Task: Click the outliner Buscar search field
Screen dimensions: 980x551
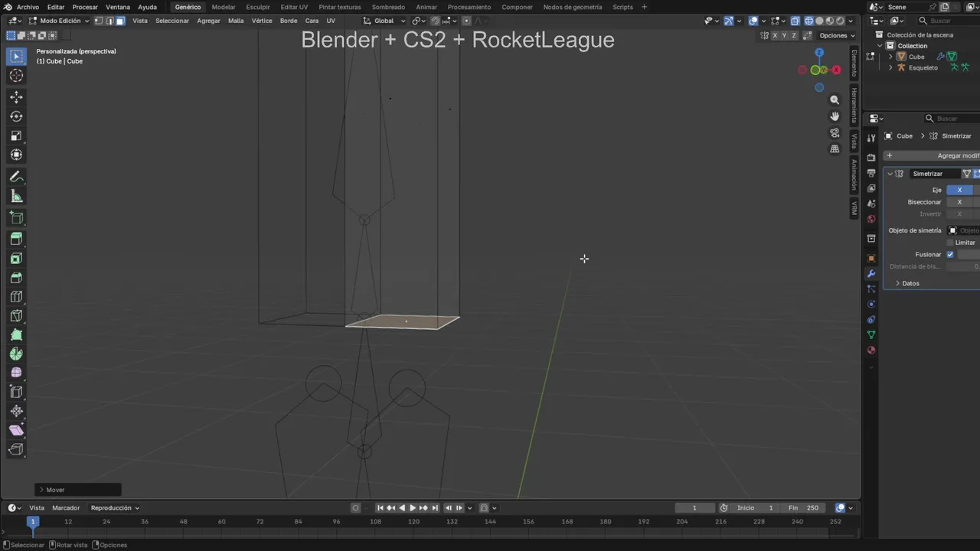Action: coord(948,21)
